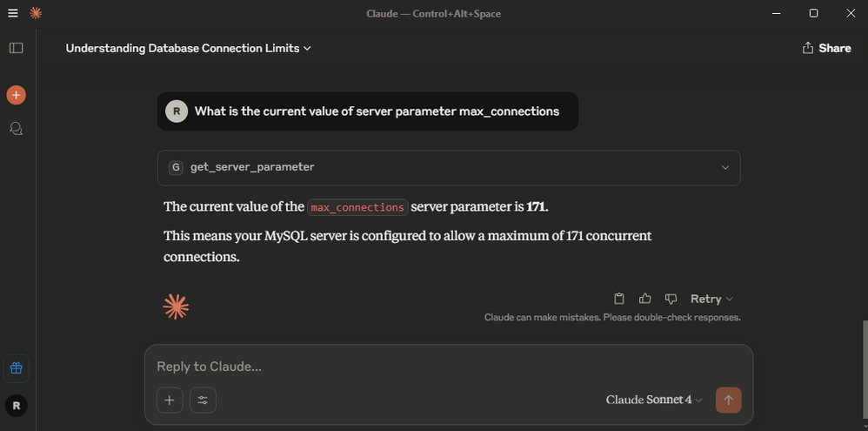
Task: Open the user profile avatar R
Action: pyautogui.click(x=16, y=405)
